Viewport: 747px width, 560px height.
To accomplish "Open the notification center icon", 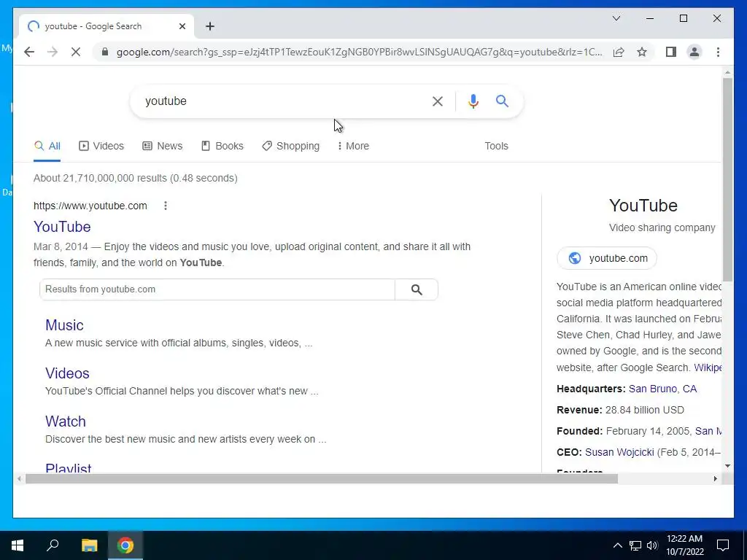I will (723, 545).
